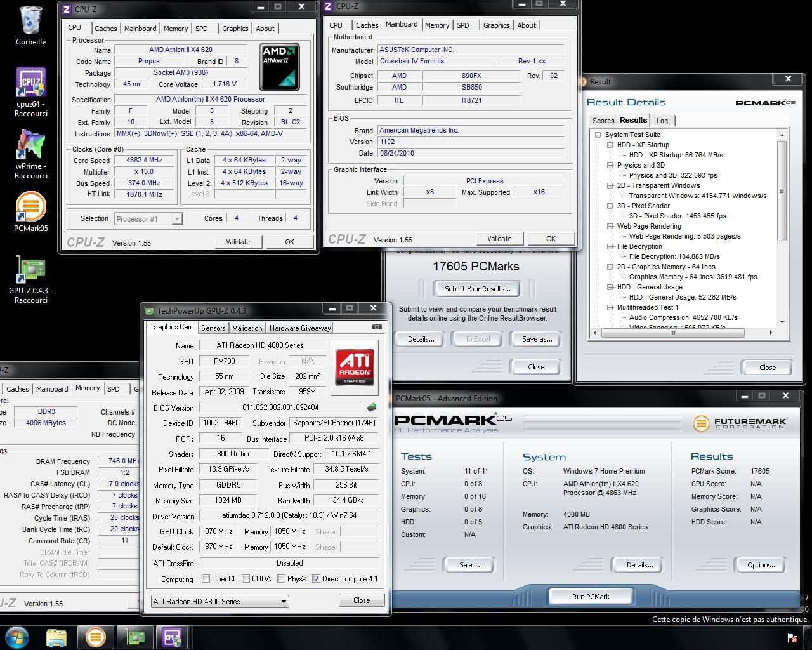The height and width of the screenshot is (650, 812).
Task: Click OK in the Mainboard CPU-Z window
Action: (551, 239)
